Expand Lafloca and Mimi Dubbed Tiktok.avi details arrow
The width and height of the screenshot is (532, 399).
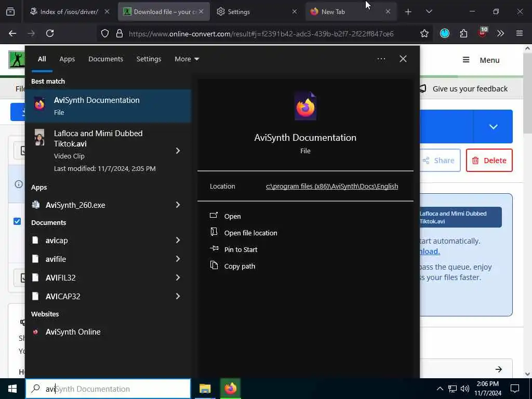tap(178, 151)
